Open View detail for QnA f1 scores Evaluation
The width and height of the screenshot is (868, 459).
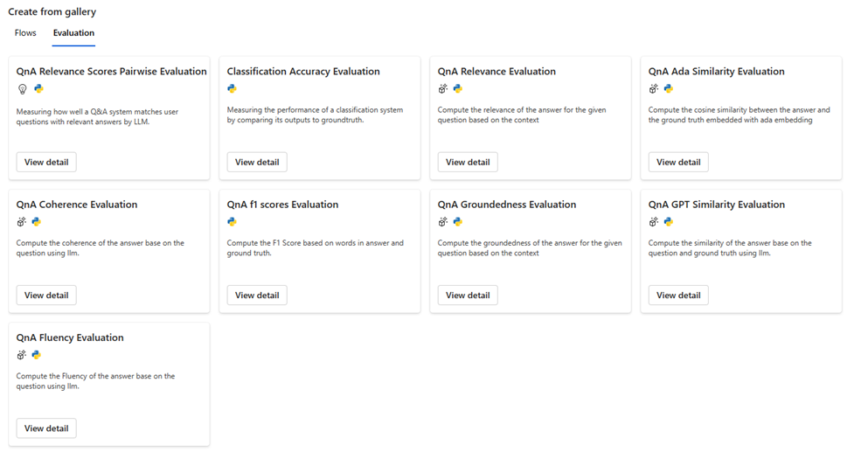click(x=257, y=296)
